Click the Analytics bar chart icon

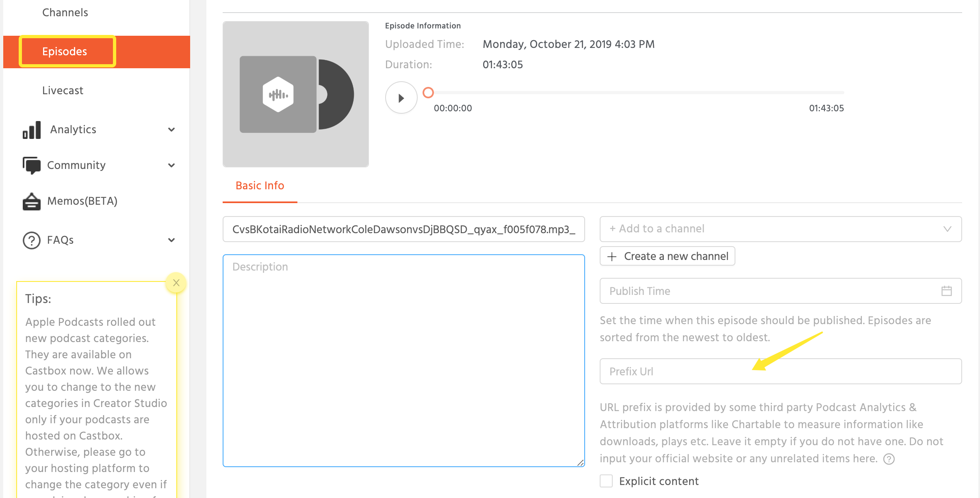coord(32,130)
